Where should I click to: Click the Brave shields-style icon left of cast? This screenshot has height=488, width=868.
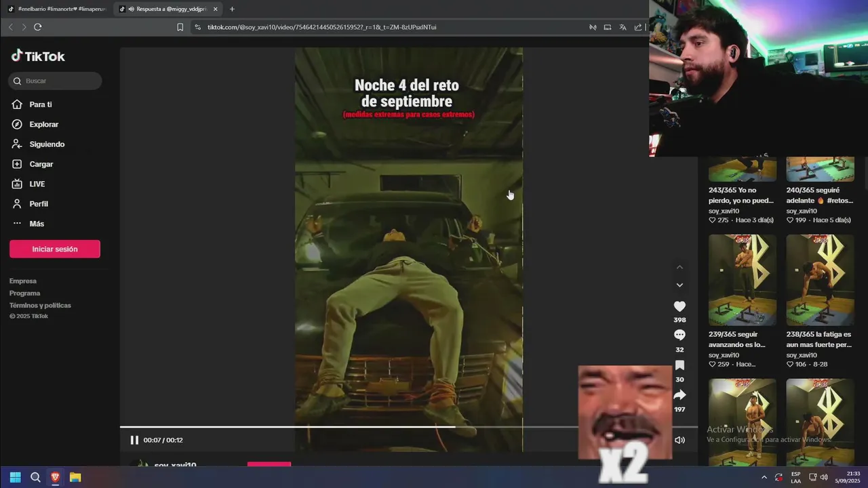(x=593, y=27)
